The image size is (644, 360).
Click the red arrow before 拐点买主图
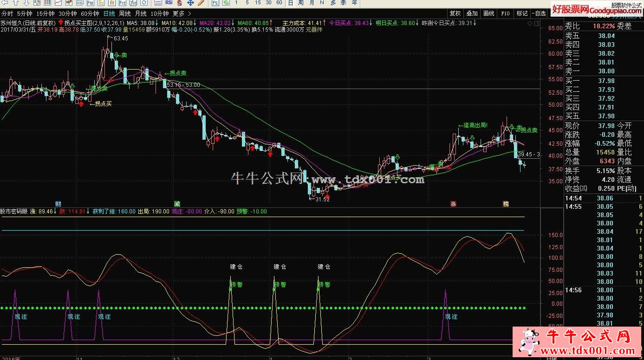click(60, 22)
